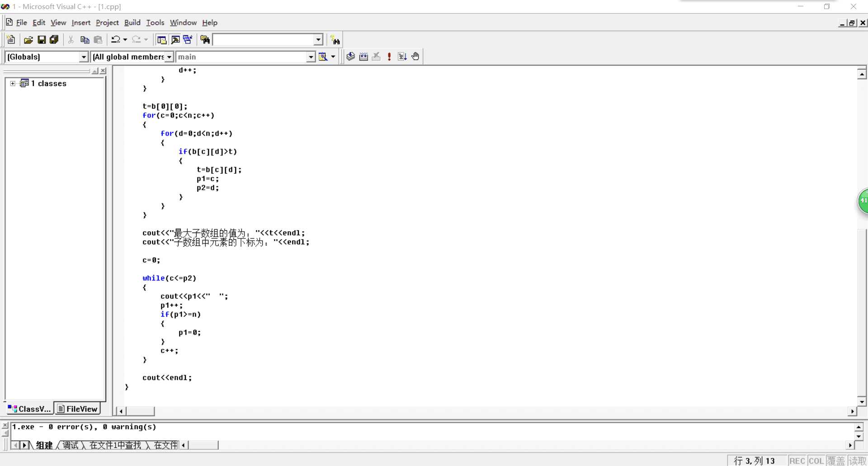Image resolution: width=868 pixels, height=466 pixels.
Task: Close the output pane with its X
Action: pos(5,426)
